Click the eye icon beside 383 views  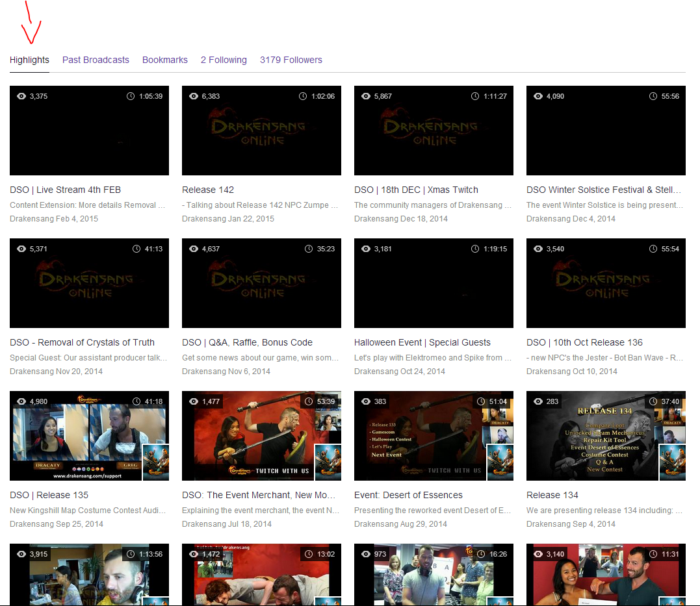(366, 401)
